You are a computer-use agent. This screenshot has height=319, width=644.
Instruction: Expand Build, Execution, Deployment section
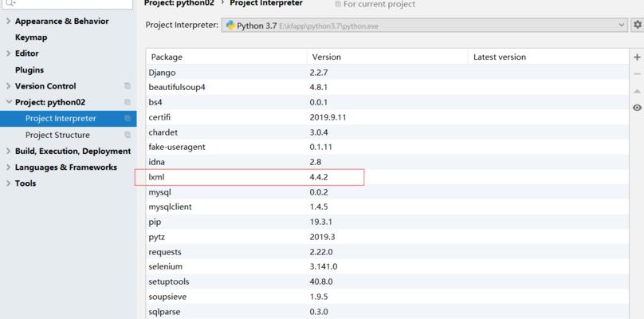9,151
